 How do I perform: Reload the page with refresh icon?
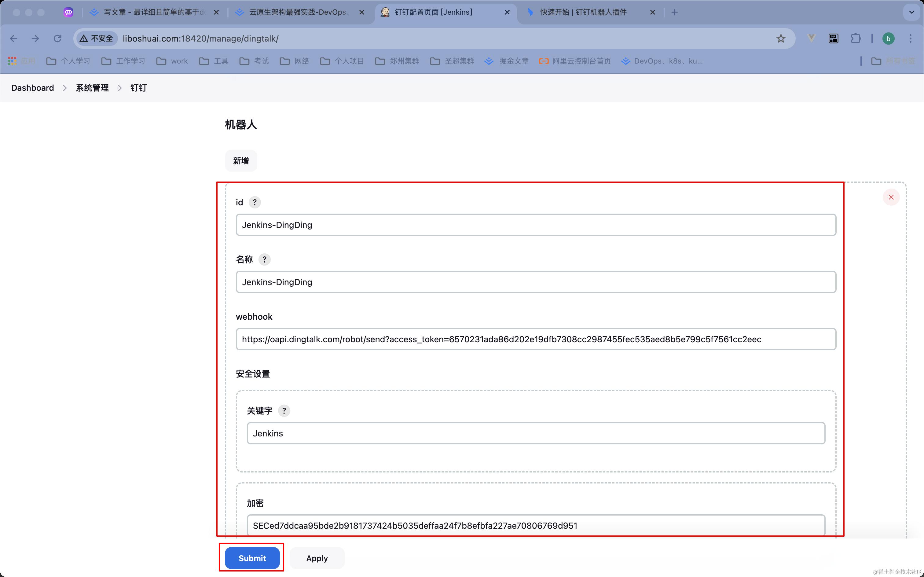(x=57, y=39)
